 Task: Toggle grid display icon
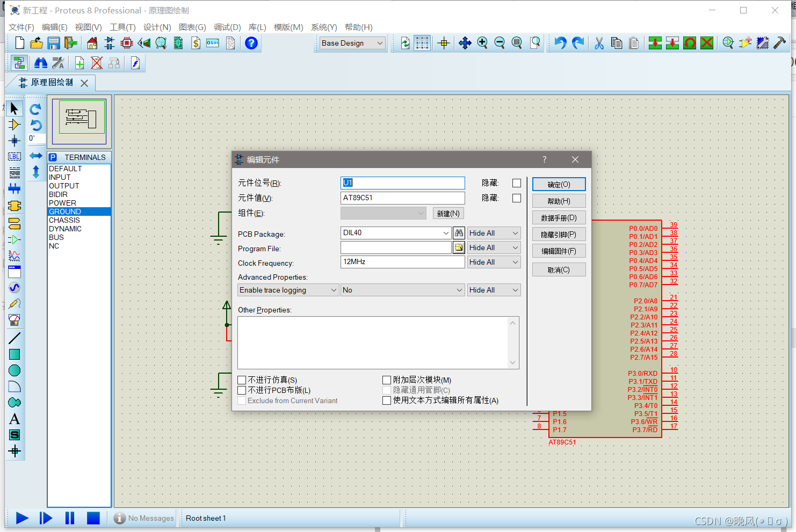click(422, 43)
